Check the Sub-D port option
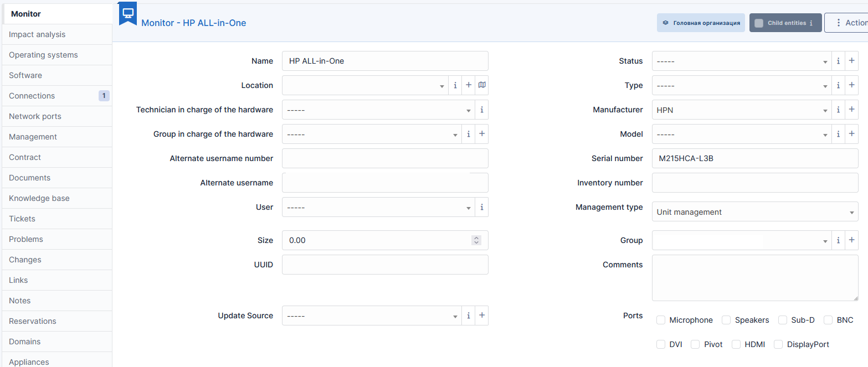The image size is (868, 367). pos(783,320)
